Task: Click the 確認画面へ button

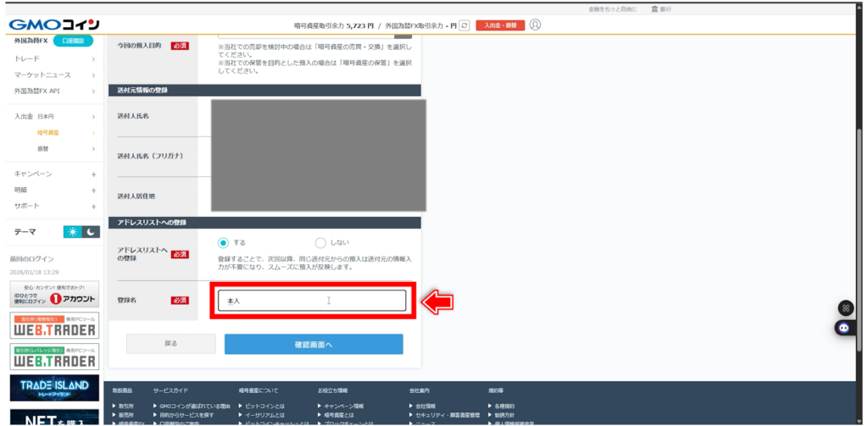Action: [314, 344]
